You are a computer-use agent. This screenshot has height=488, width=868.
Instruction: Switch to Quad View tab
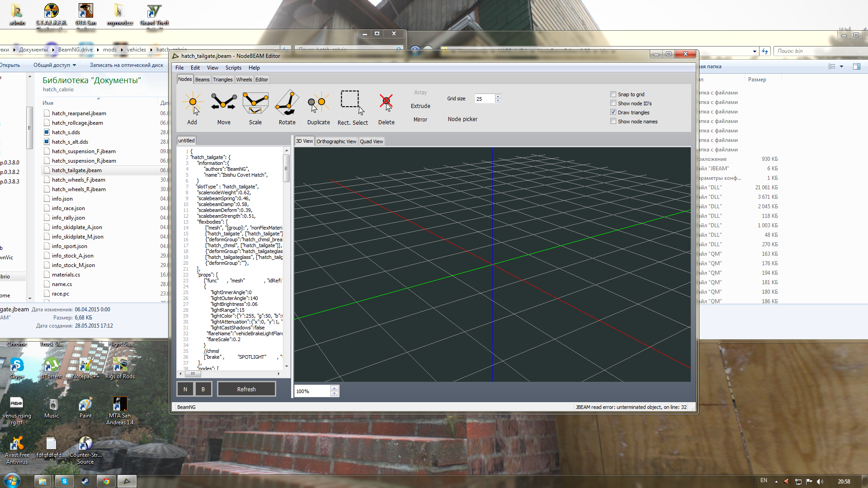point(371,141)
